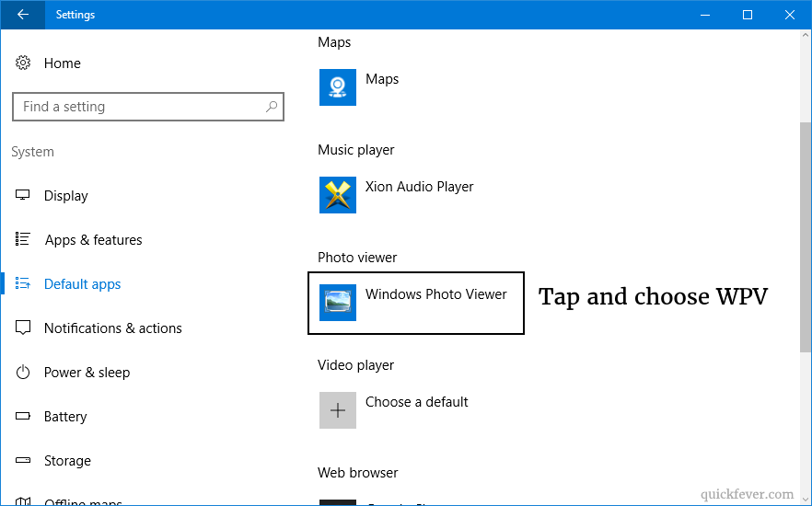Click the System category label

[x=32, y=152]
